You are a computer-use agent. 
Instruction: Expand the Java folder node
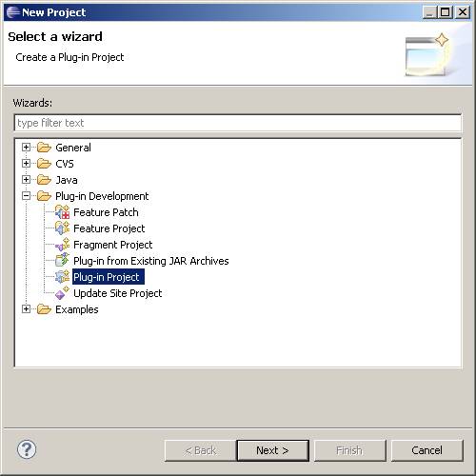(x=27, y=180)
